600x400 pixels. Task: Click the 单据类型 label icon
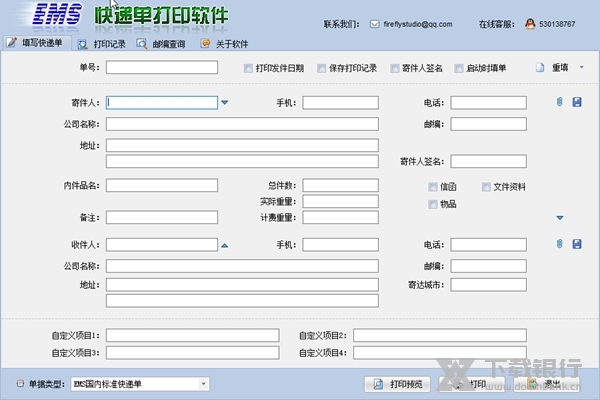coord(20,384)
